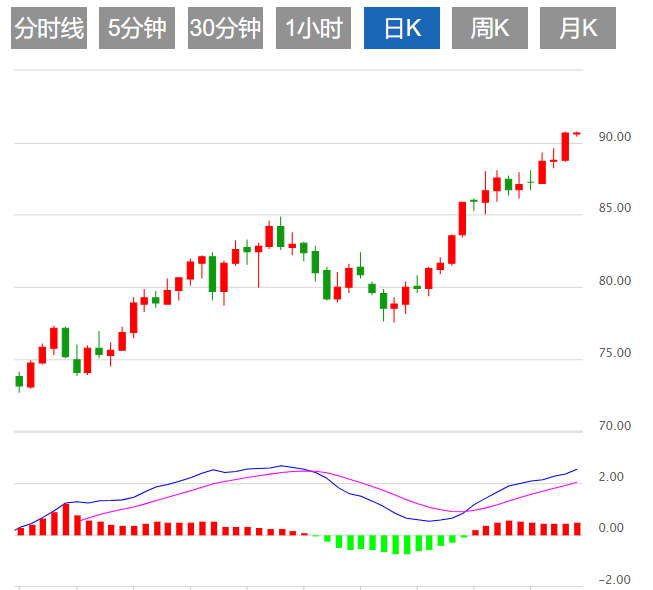The height and width of the screenshot is (590, 653).
Task: Click the tallest red MACD bar on left
Action: 66,519
